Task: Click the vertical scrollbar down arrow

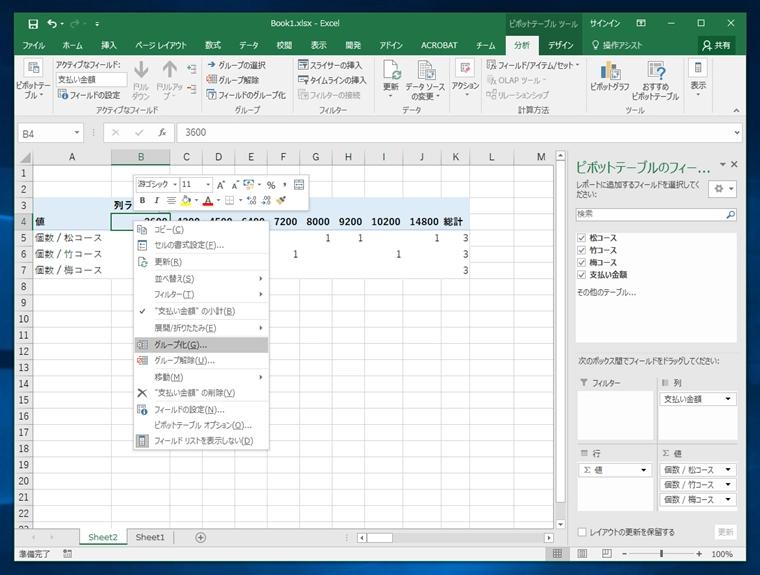Action: tap(560, 524)
